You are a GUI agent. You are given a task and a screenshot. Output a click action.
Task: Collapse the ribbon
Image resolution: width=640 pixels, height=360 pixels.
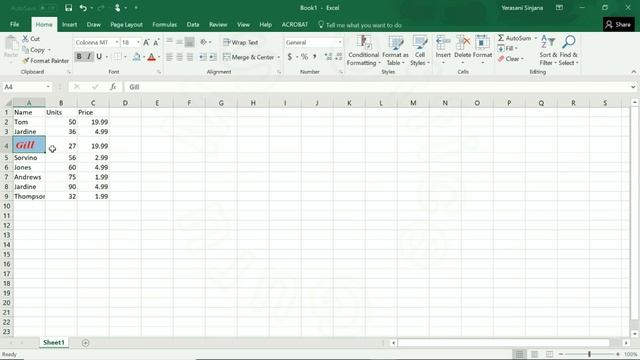pos(633,72)
